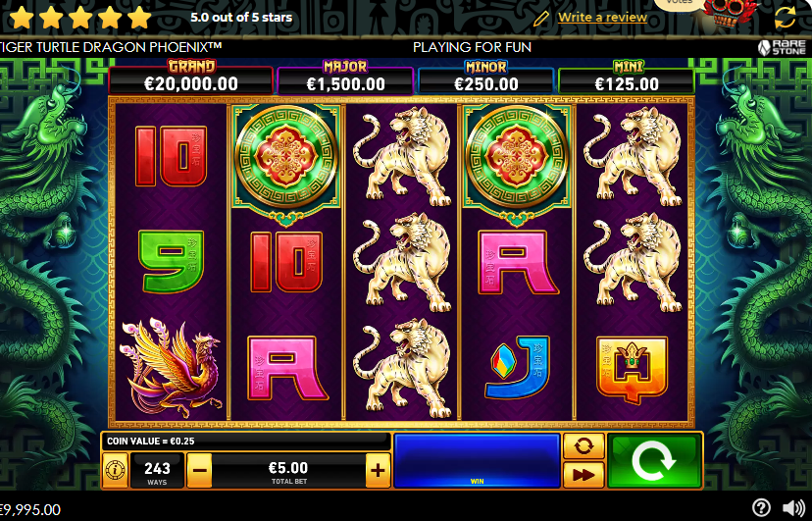Click the pencil icon beside review link

point(540,19)
